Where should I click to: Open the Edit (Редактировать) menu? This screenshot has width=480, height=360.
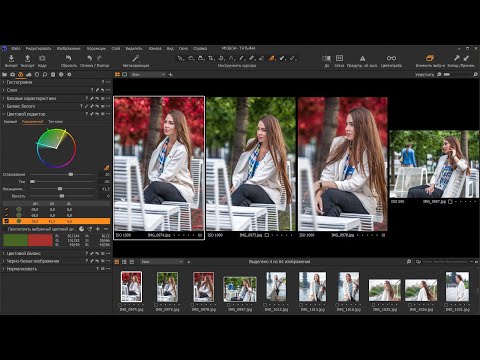pyautogui.click(x=39, y=49)
